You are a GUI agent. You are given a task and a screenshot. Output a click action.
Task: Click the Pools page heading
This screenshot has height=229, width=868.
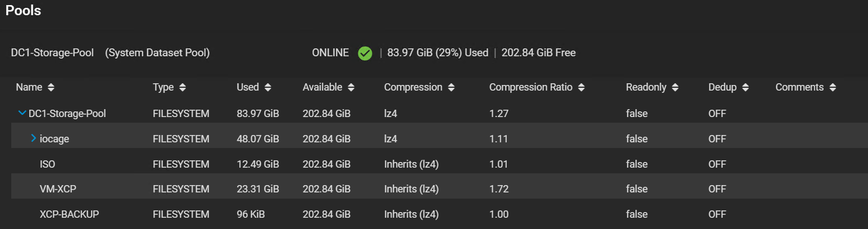coord(23,11)
